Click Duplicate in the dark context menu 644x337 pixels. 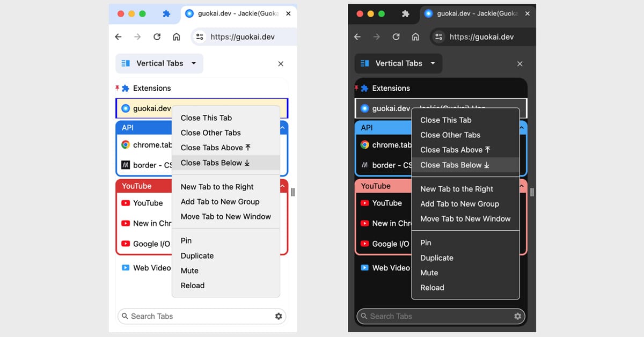click(437, 258)
